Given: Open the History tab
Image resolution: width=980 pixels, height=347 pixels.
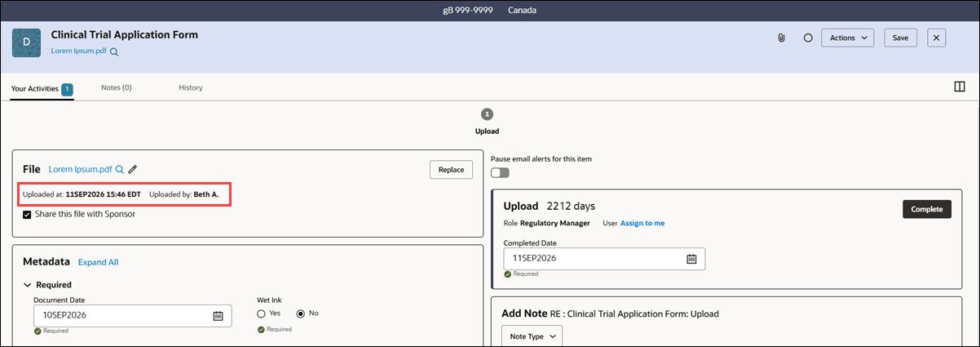Looking at the screenshot, I should [191, 87].
